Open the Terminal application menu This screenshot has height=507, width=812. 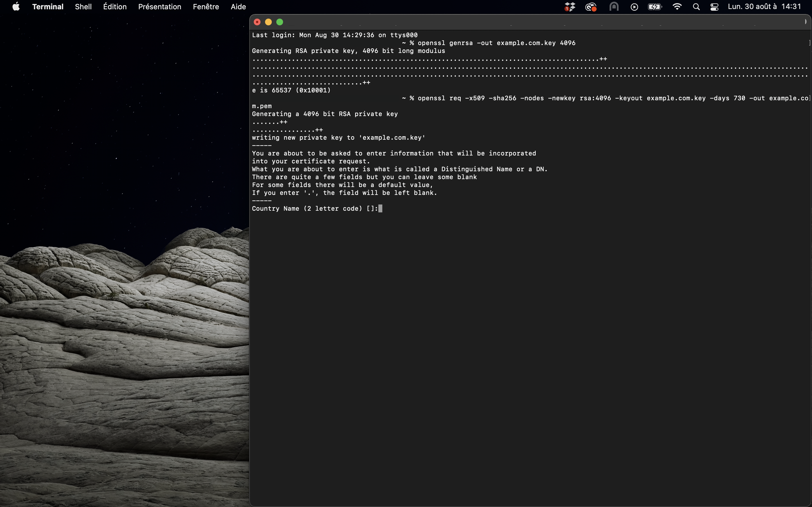click(x=48, y=7)
